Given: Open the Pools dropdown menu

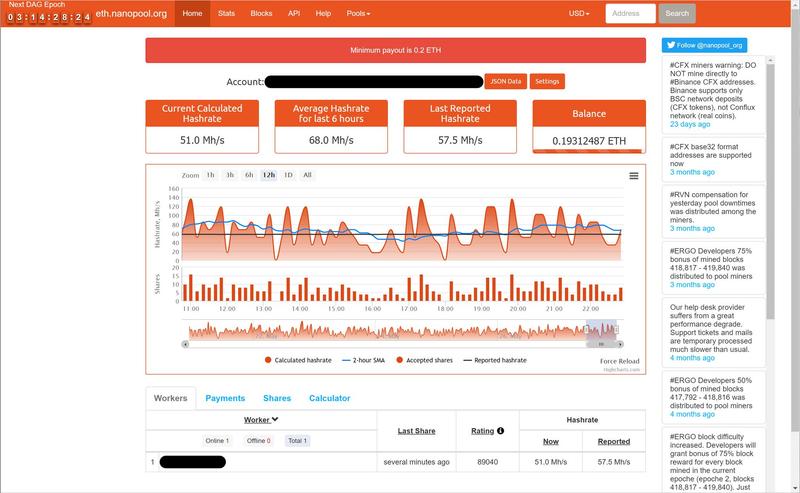Looking at the screenshot, I should tap(358, 13).
